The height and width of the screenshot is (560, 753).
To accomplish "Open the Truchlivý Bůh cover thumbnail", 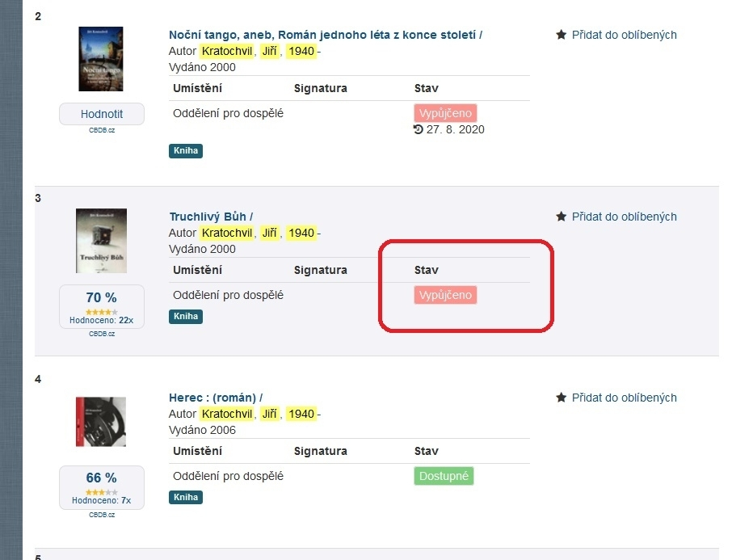I will click(x=101, y=241).
